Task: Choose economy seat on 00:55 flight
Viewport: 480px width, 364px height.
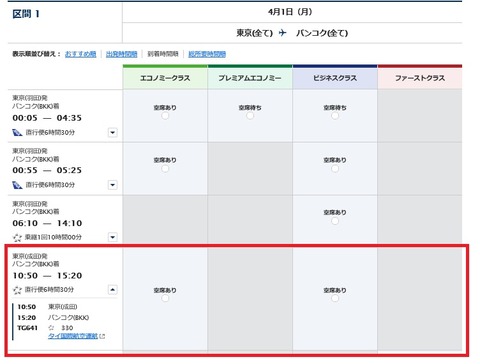Action: pos(165,168)
